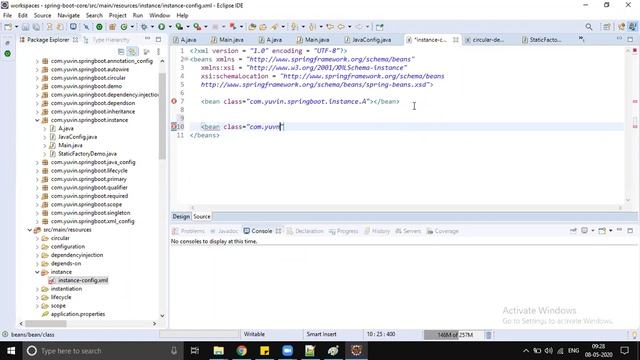This screenshot has width=640, height=360.
Task: Expand the com.yuvin.springboot.lifecycle package
Action: (37, 171)
